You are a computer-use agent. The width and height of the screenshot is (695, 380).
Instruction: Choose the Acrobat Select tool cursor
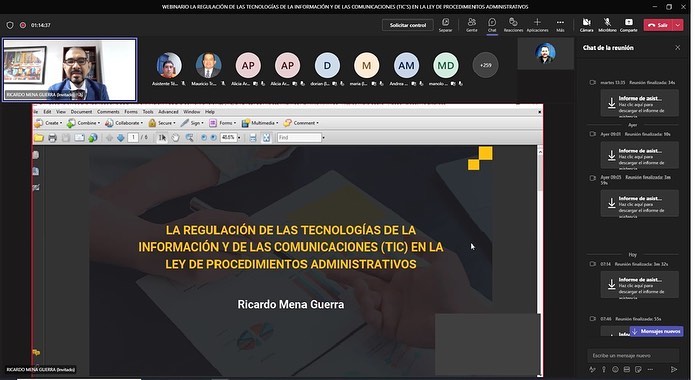pyautogui.click(x=162, y=138)
